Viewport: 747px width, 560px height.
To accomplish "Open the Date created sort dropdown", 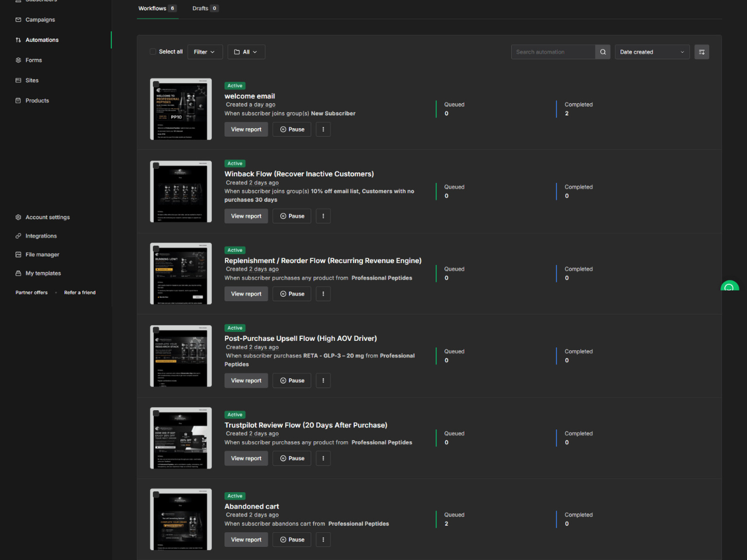I will pos(652,52).
